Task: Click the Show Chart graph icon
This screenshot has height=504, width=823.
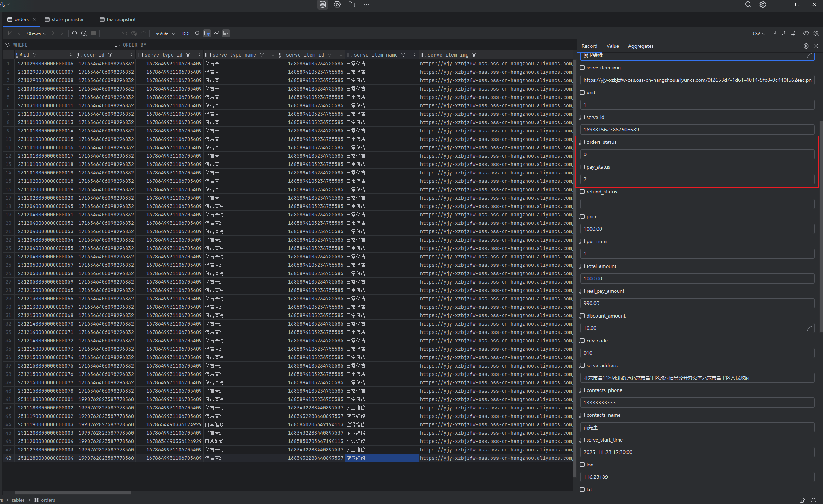Action: (216, 33)
